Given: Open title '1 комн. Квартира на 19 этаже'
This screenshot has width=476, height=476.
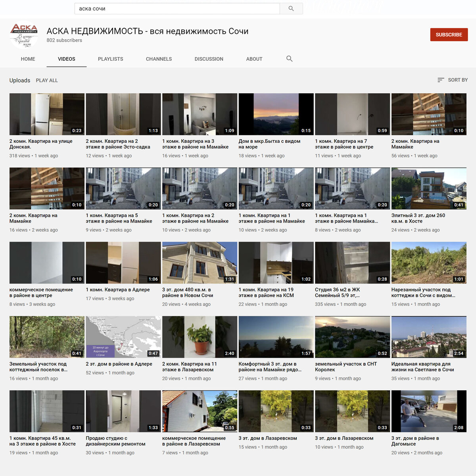Looking at the screenshot, I should (266, 292).
